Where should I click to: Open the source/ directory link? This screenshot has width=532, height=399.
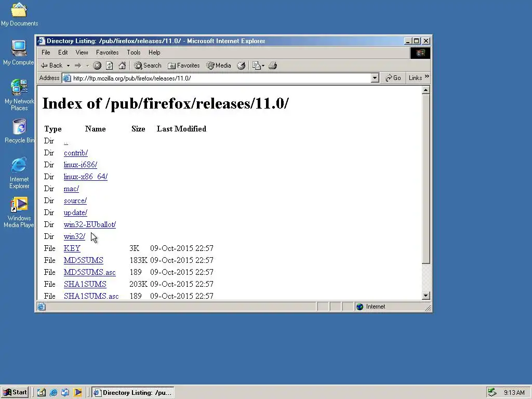(75, 201)
